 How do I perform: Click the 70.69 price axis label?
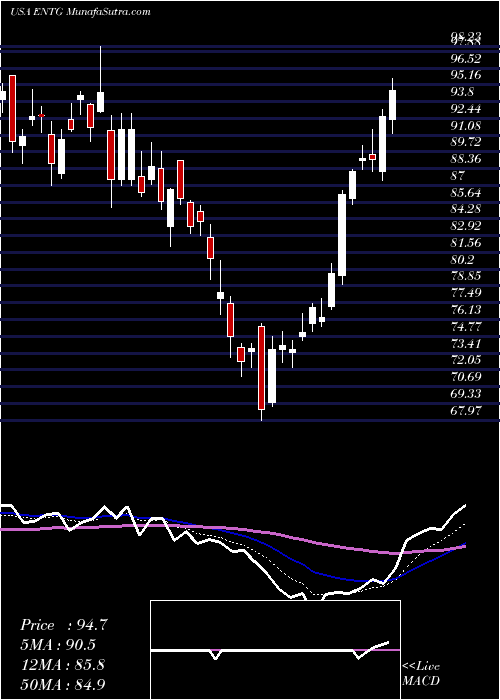[x=467, y=377]
